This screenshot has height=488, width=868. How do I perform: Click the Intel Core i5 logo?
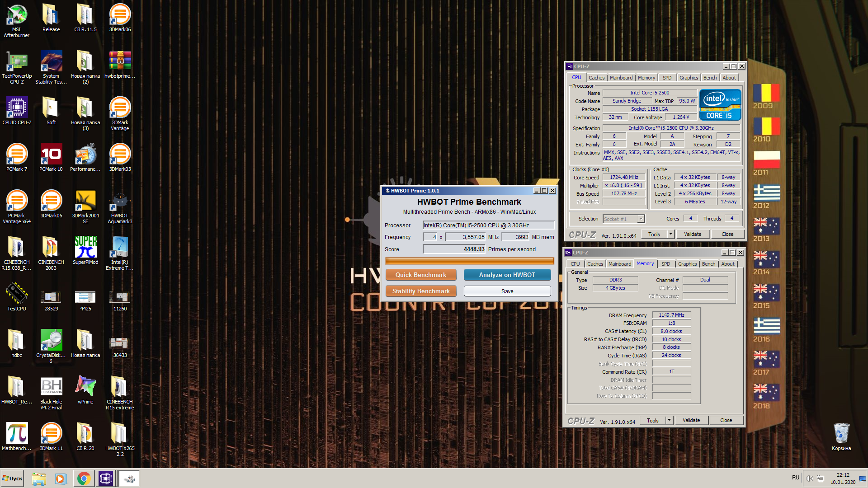(720, 104)
